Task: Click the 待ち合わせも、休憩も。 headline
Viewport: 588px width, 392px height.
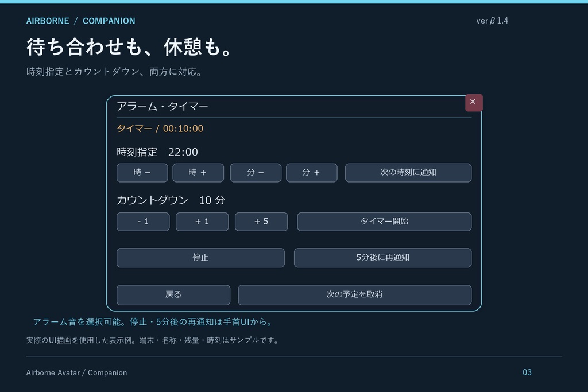Action: pos(130,47)
